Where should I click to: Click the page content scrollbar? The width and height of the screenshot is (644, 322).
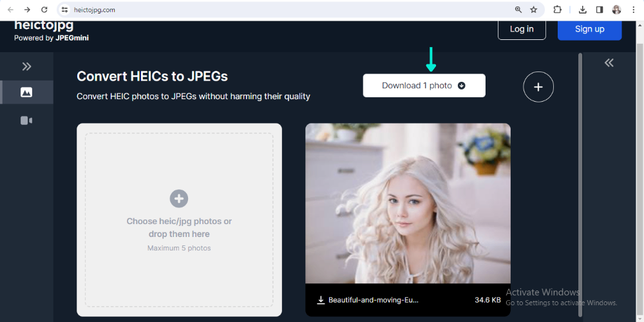(580, 185)
